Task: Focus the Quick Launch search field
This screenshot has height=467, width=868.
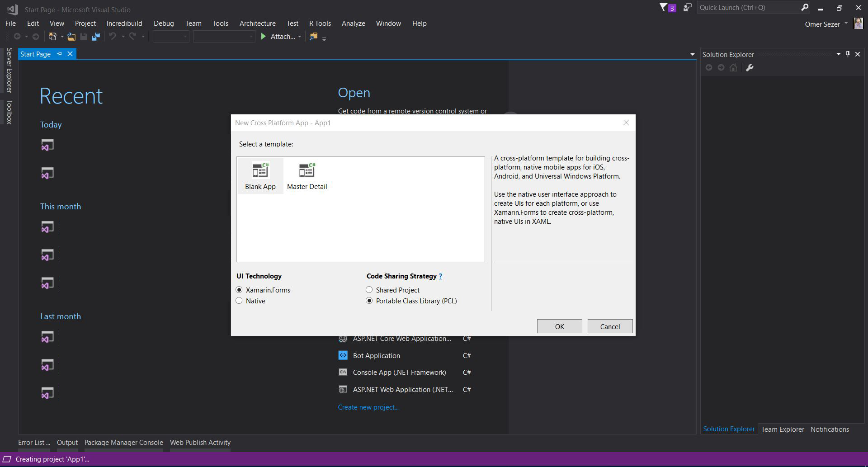Action: click(x=748, y=7)
